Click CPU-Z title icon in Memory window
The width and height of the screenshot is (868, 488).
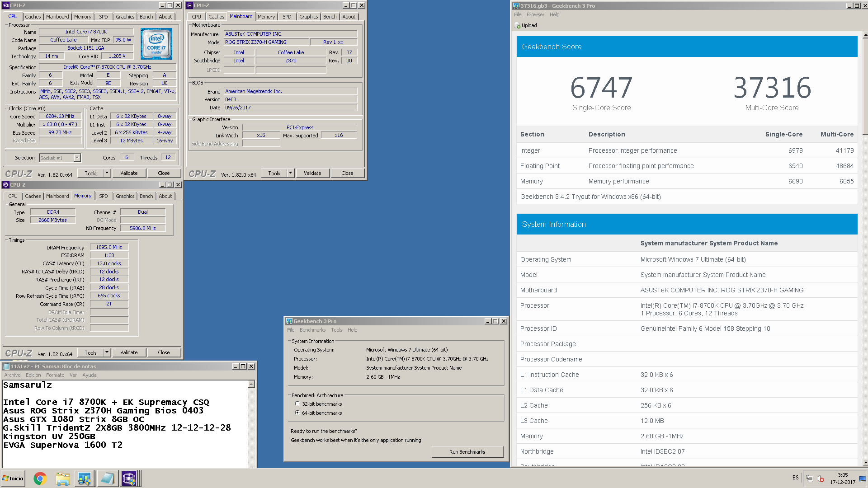click(6, 185)
